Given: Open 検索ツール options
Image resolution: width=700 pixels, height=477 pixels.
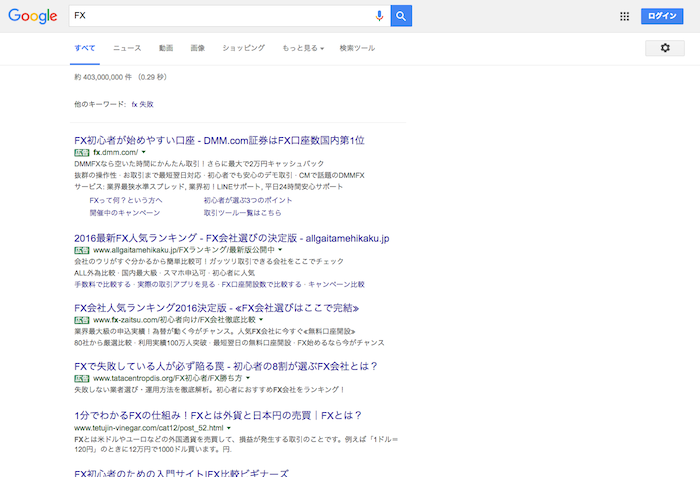Looking at the screenshot, I should 357,48.
